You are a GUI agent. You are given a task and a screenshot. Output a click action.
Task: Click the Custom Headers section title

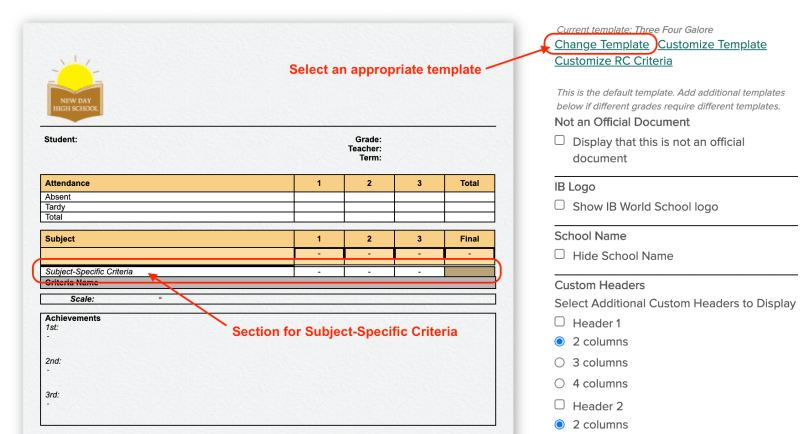600,285
